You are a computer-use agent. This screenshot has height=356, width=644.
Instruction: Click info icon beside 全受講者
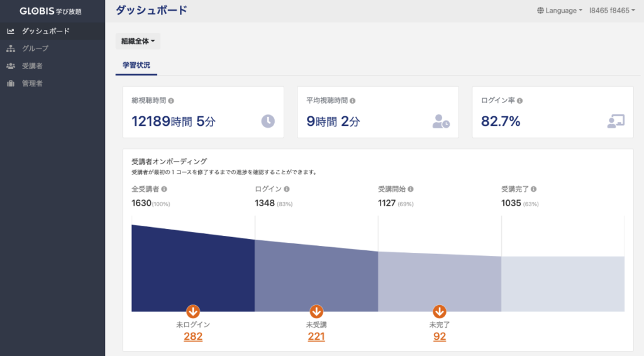click(165, 189)
